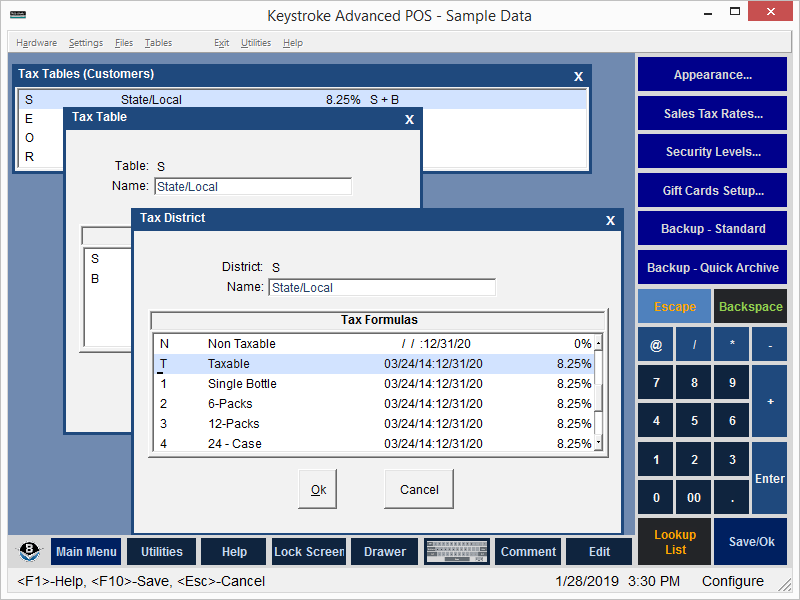Viewport: 800px width, 600px height.
Task: Tap keypad number 6
Action: point(732,420)
